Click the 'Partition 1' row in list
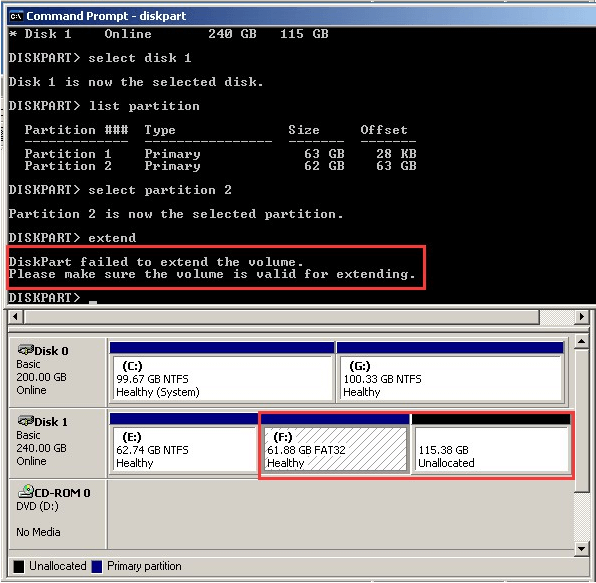Viewport: 596px width, 583px height. pos(220,154)
